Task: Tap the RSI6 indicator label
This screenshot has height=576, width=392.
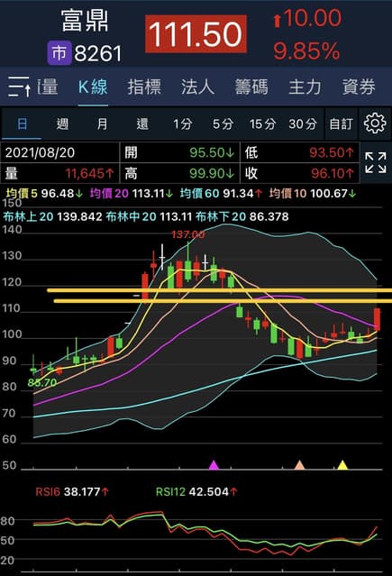Action: point(48,491)
